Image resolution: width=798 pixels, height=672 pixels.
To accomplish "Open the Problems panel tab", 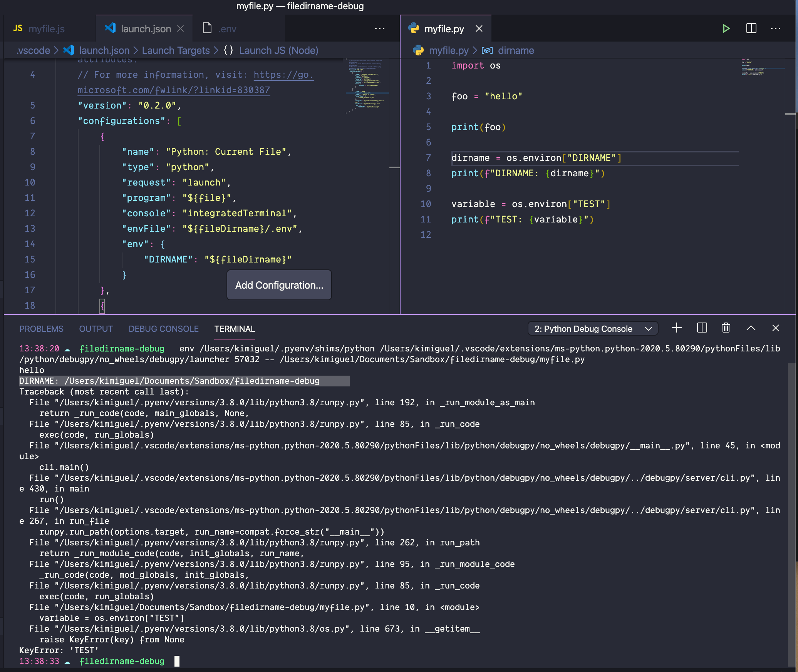I will (42, 329).
